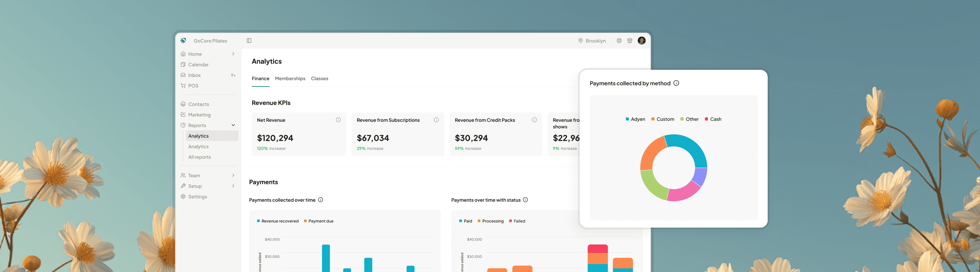Collapse the Reports section chevron
Screen dimensions: 980x272
coord(233,125)
